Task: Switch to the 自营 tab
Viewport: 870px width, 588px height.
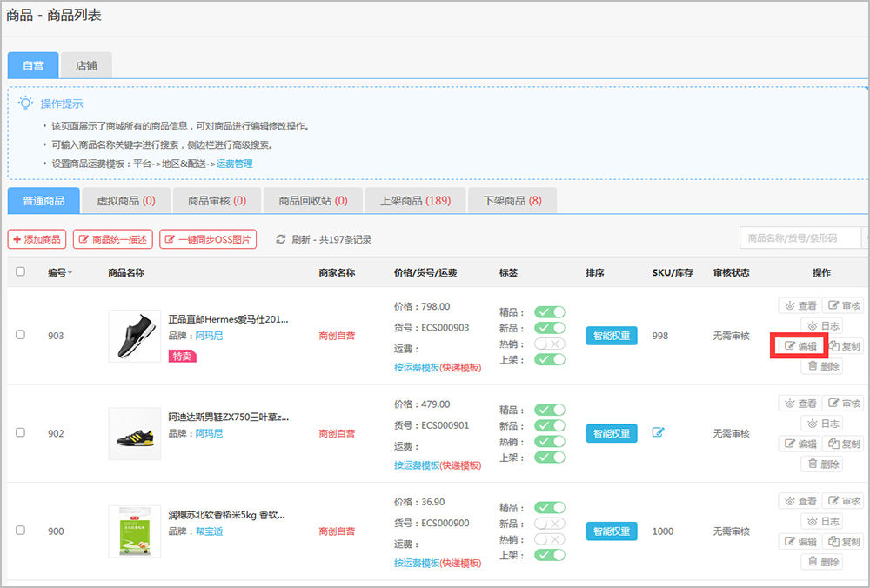Action: pos(33,65)
